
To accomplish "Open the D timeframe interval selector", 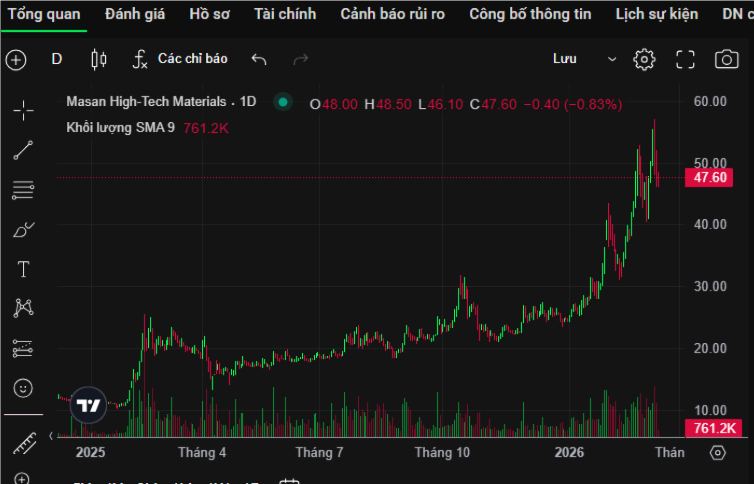I will point(57,59).
